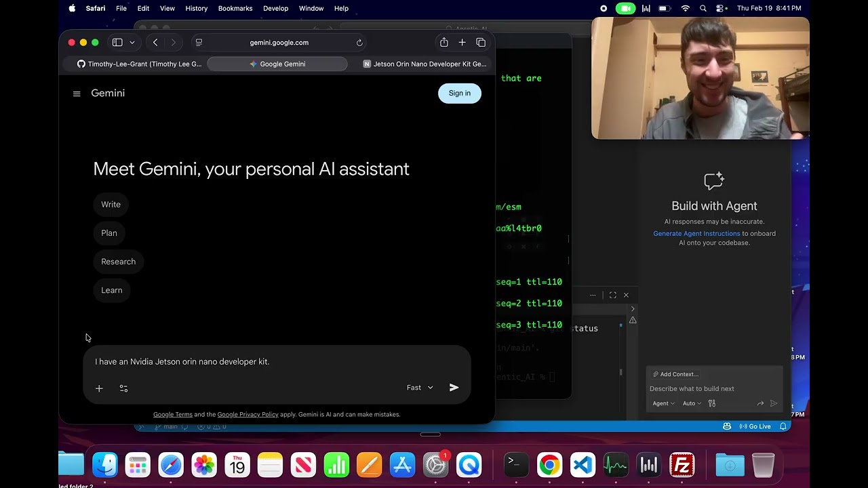
Task: Open the Gemini hamburger main menu
Action: point(77,94)
